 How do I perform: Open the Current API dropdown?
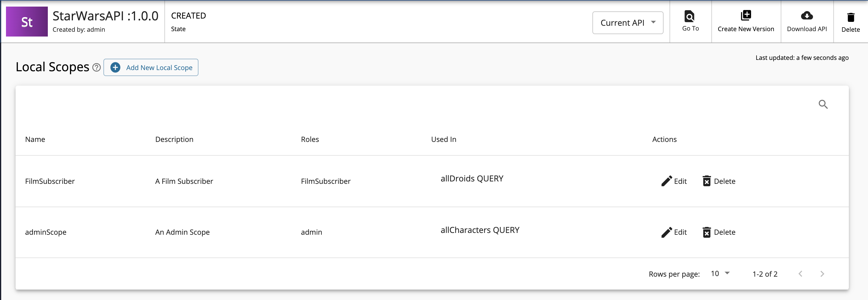click(x=627, y=22)
